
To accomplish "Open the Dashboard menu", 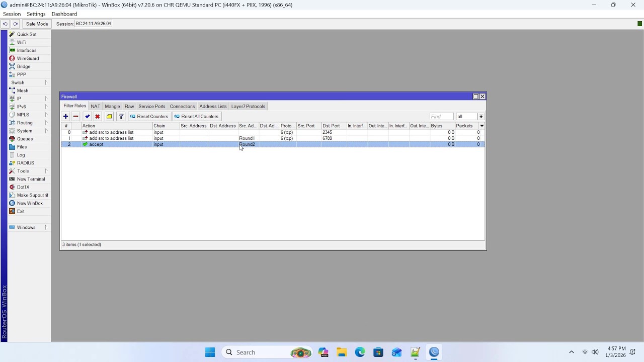I will [x=64, y=14].
